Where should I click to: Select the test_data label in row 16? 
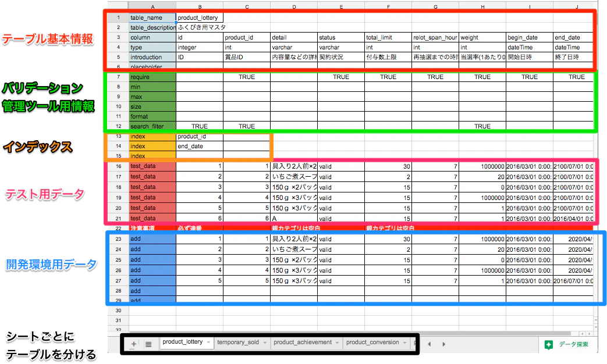click(x=152, y=166)
